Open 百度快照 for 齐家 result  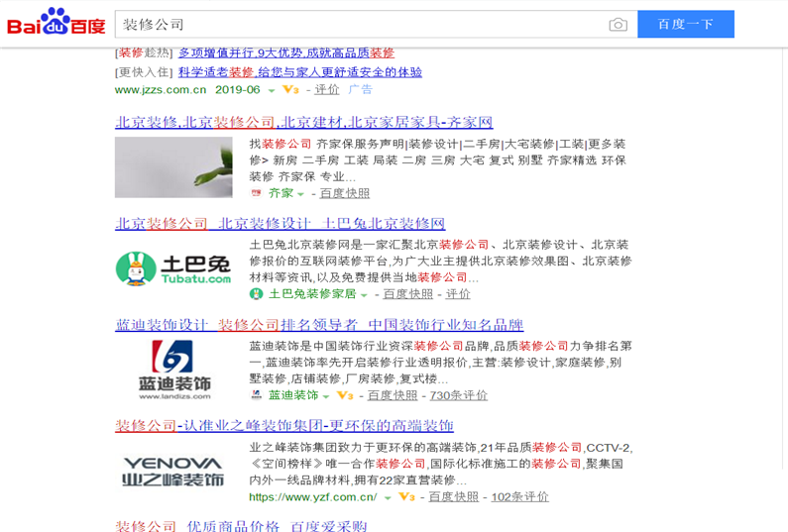click(344, 193)
